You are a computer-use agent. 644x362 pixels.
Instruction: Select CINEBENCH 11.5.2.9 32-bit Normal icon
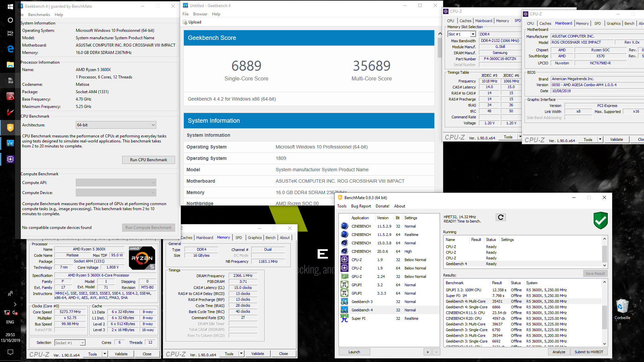(x=344, y=226)
